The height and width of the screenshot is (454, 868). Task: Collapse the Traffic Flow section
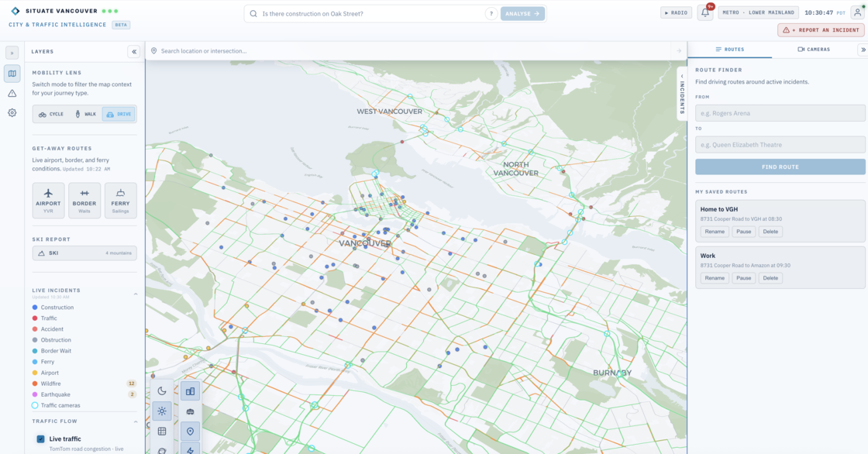pyautogui.click(x=136, y=421)
